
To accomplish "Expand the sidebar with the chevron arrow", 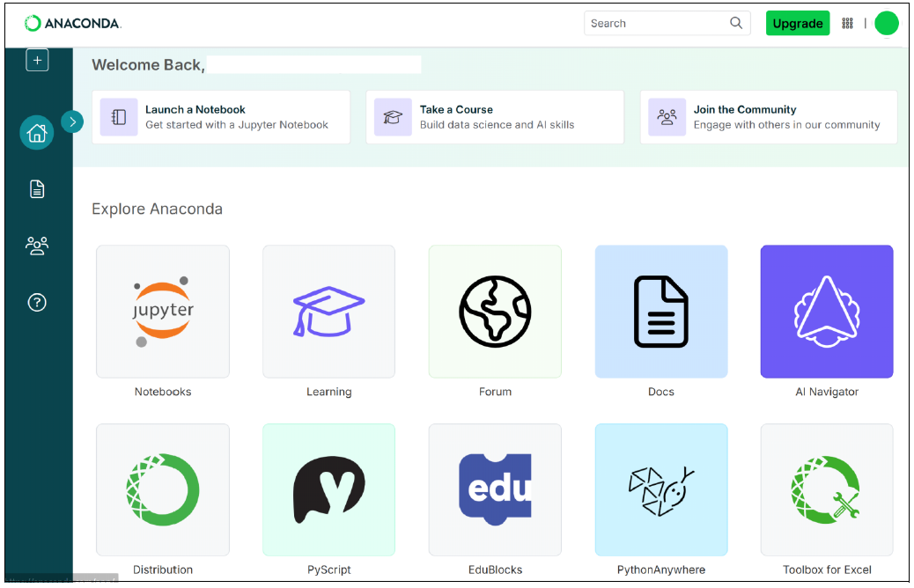I will (x=72, y=121).
